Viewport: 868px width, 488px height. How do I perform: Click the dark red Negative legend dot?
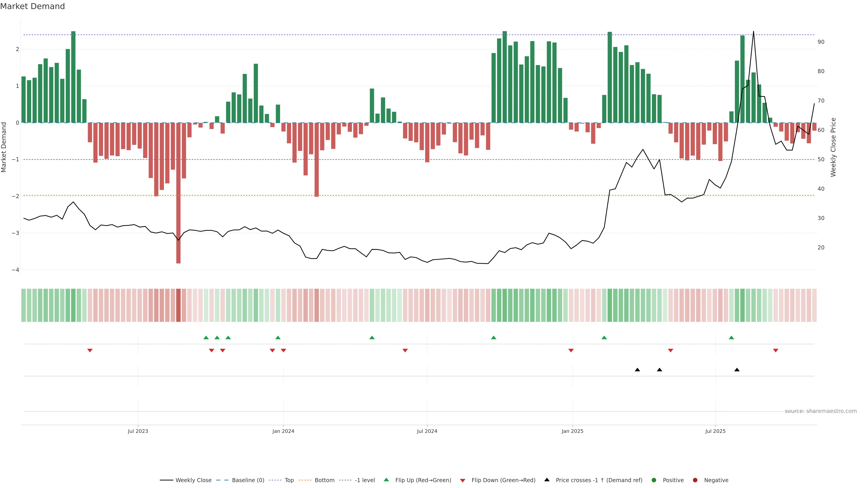pyautogui.click(x=695, y=480)
